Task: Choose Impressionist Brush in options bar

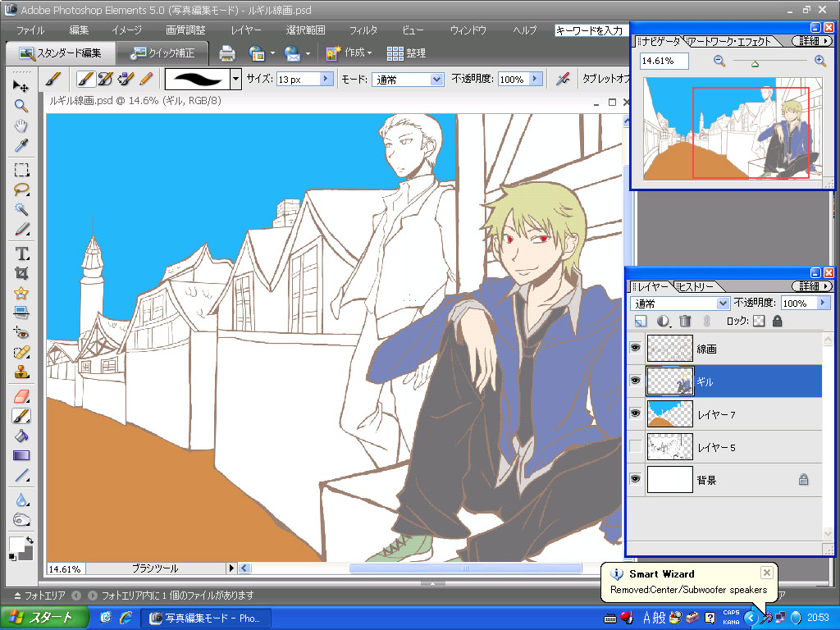Action: click(106, 80)
